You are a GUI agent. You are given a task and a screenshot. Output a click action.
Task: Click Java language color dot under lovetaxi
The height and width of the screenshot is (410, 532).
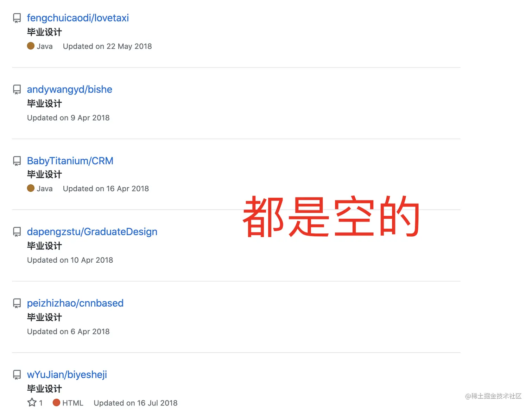pos(31,46)
